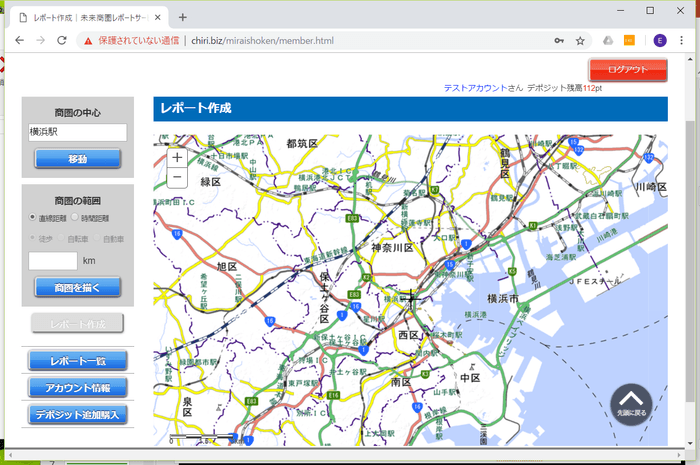The height and width of the screenshot is (465, 700).
Task: Go back to previous page
Action: coord(19,41)
